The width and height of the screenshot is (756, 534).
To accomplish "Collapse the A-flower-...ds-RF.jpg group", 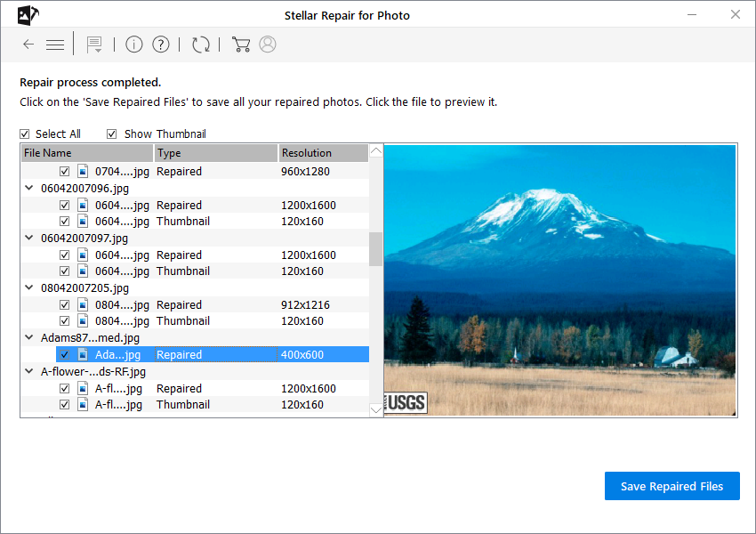I will (29, 371).
